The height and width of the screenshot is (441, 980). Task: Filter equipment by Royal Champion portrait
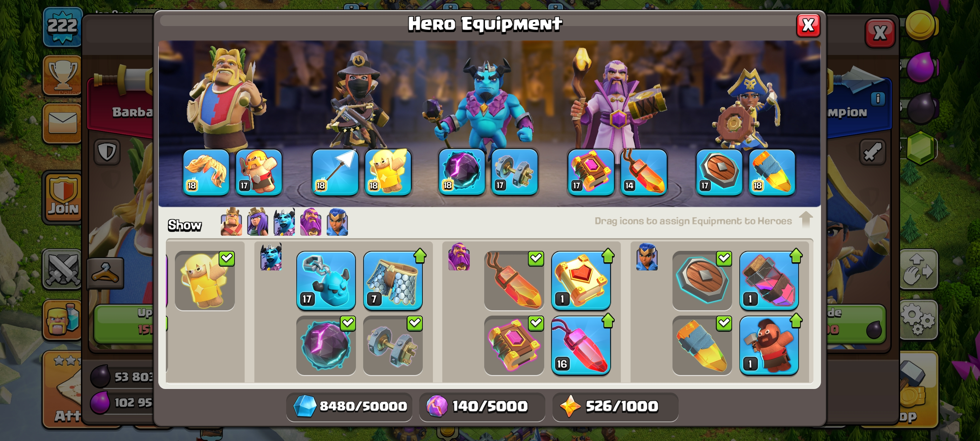tap(337, 222)
